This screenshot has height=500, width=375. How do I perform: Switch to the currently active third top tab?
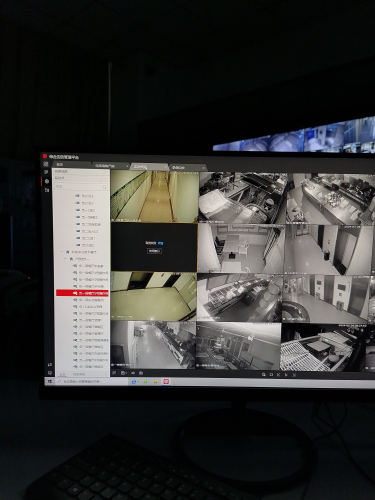coord(148,166)
